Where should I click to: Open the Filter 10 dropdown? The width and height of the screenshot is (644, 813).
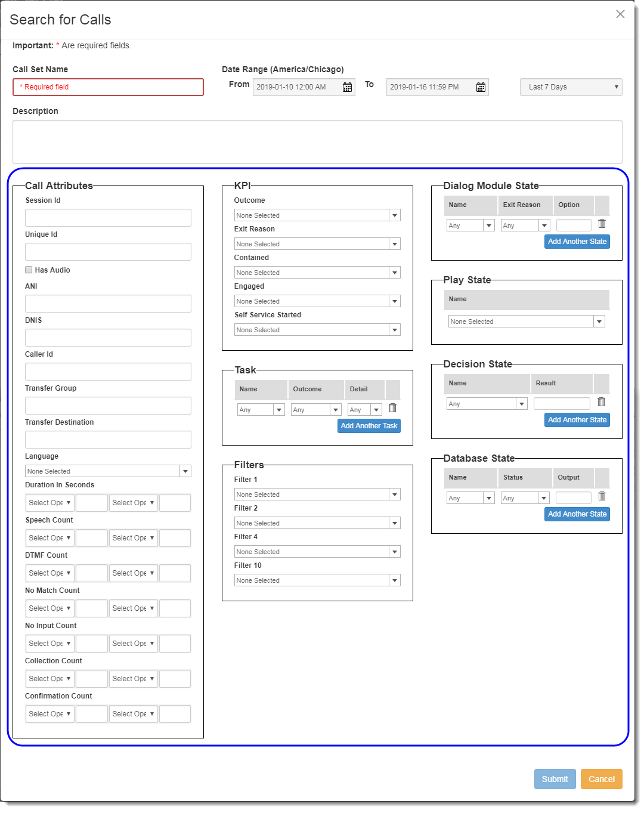pyautogui.click(x=317, y=580)
